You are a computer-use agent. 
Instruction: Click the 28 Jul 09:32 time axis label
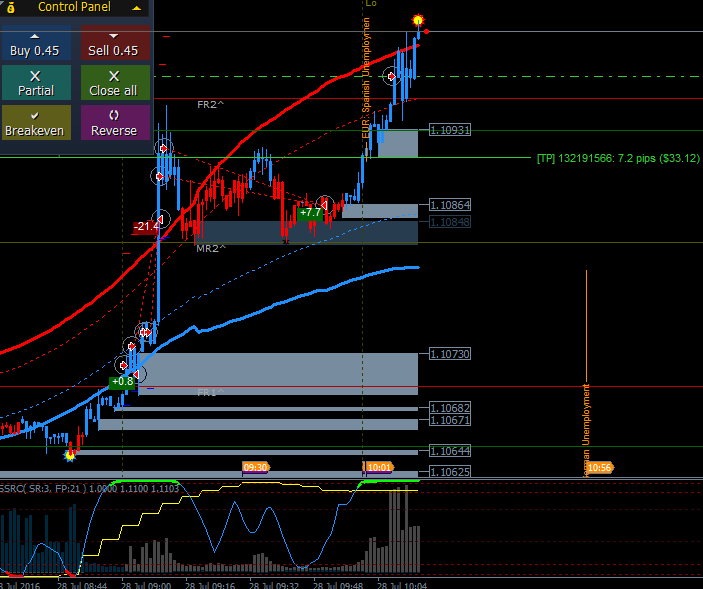[x=274, y=585]
